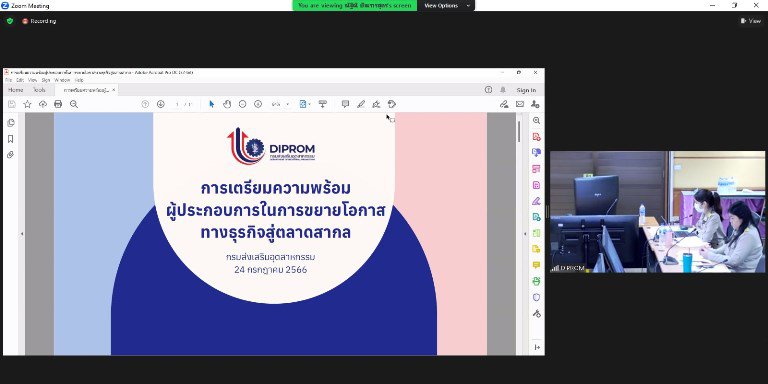The height and width of the screenshot is (384, 768).
Task: Collapse the right tools pane arrow
Action: click(537, 347)
